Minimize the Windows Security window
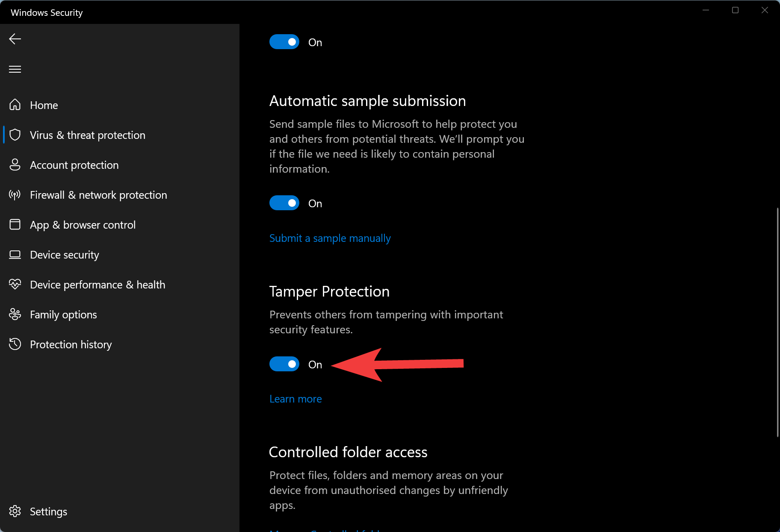Image resolution: width=780 pixels, height=532 pixels. point(706,10)
